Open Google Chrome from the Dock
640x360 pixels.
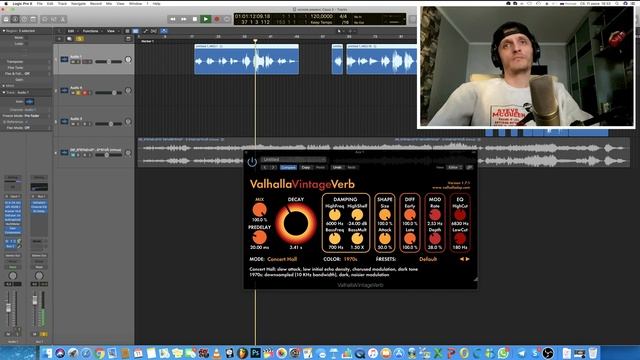coord(99,353)
